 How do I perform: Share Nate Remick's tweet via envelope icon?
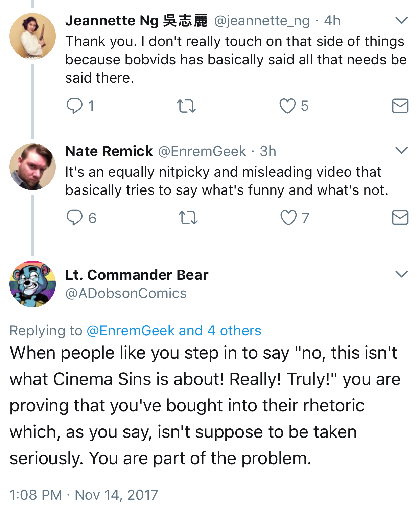tap(400, 218)
